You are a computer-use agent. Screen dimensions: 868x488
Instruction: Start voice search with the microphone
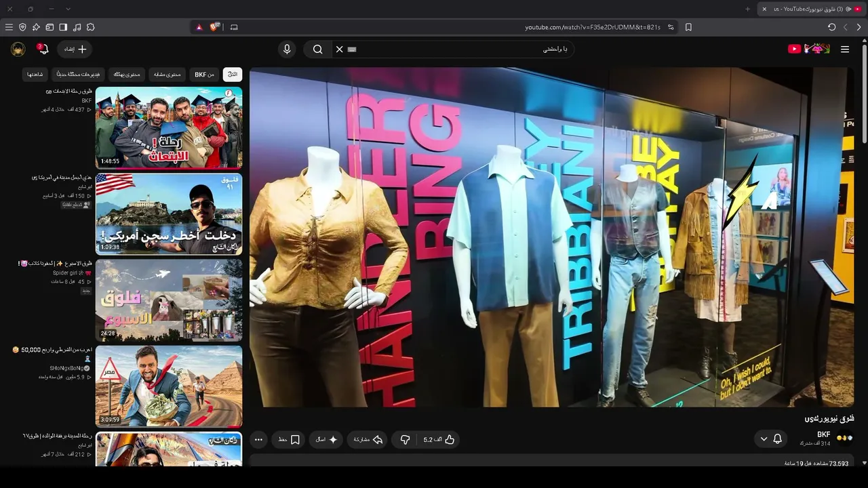[x=287, y=49]
